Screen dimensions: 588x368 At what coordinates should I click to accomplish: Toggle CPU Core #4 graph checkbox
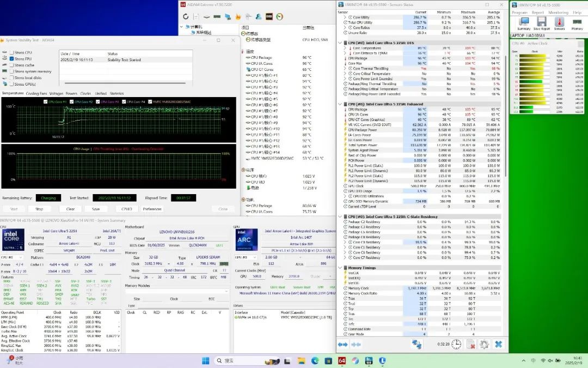coord(124,102)
